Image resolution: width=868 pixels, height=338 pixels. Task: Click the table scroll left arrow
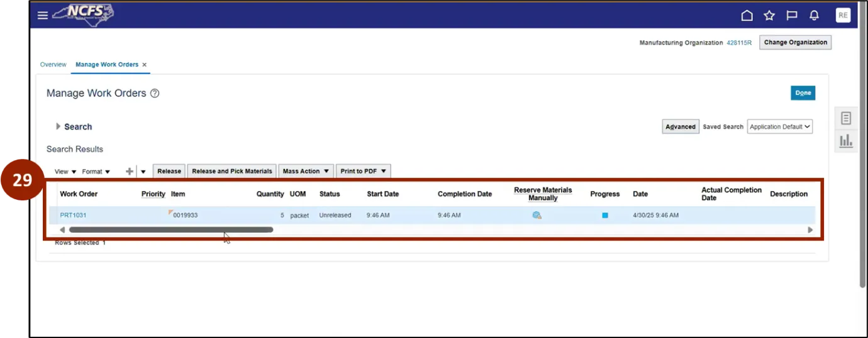(62, 230)
